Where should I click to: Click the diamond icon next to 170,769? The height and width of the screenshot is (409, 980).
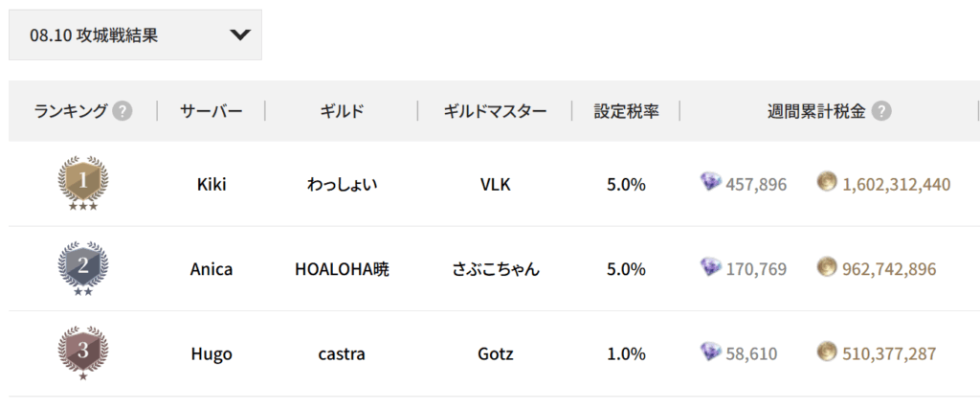pyautogui.click(x=711, y=268)
